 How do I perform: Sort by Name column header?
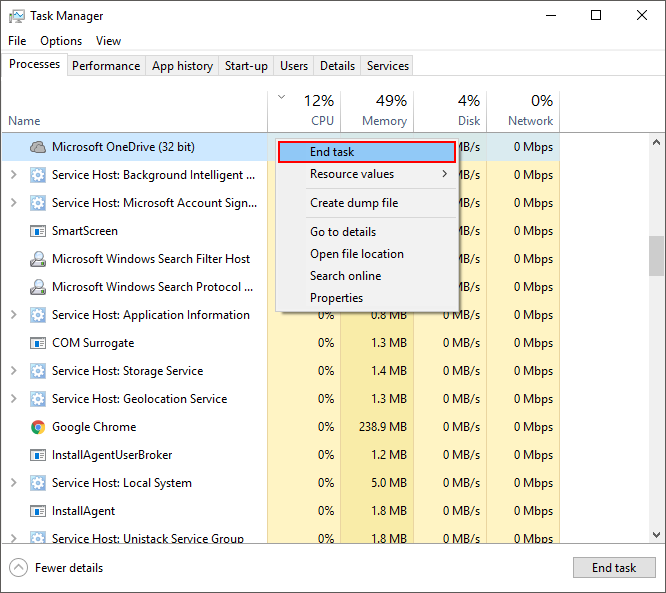[24, 121]
